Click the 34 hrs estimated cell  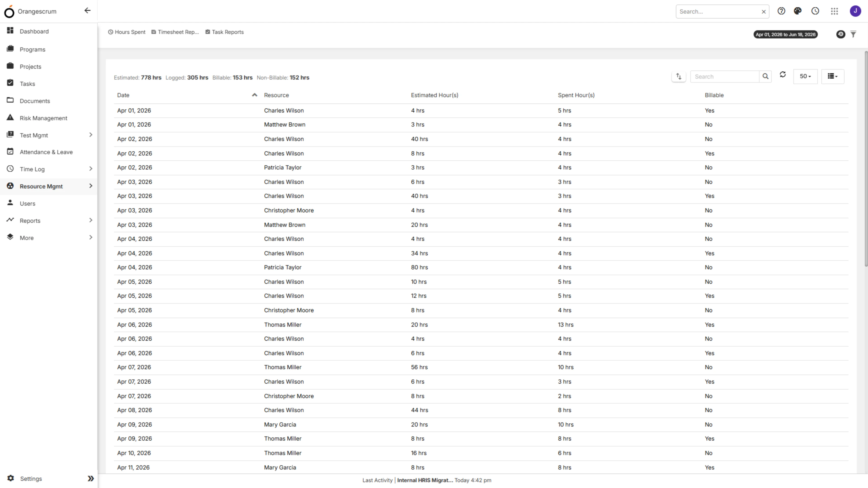pos(419,253)
